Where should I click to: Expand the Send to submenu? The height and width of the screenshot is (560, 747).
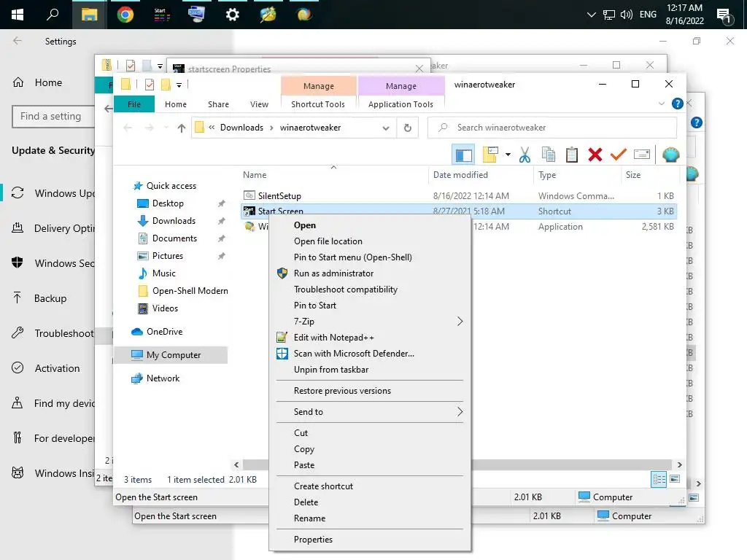[370, 412]
